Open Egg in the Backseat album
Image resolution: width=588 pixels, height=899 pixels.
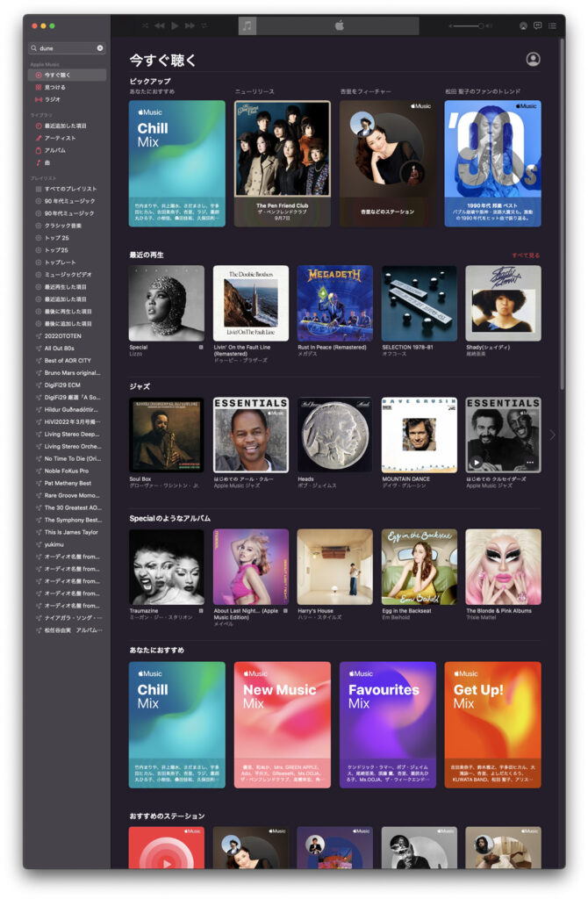419,567
